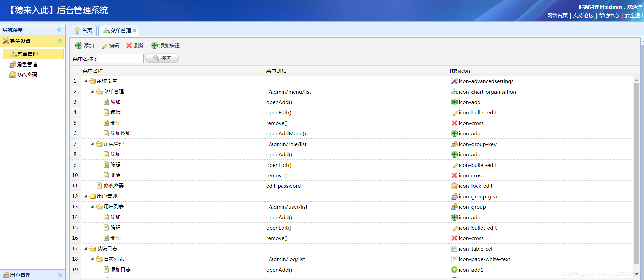Viewport: 644px width, 280px height.
Task: Click the page icon of 修改密码 row
Action: (99, 185)
